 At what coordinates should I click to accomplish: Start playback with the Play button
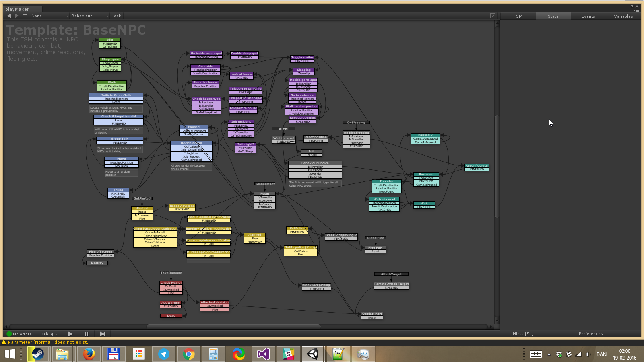point(70,334)
